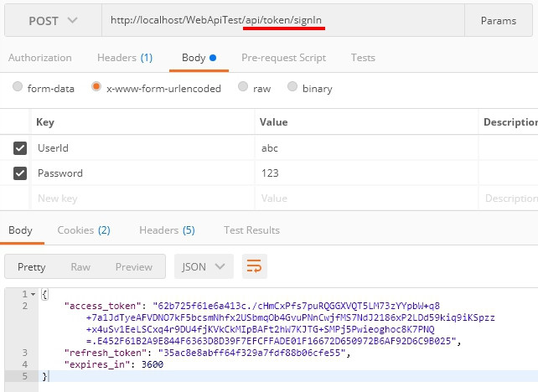538x392 pixels.
Task: Select the binary body radio button
Action: click(x=292, y=86)
